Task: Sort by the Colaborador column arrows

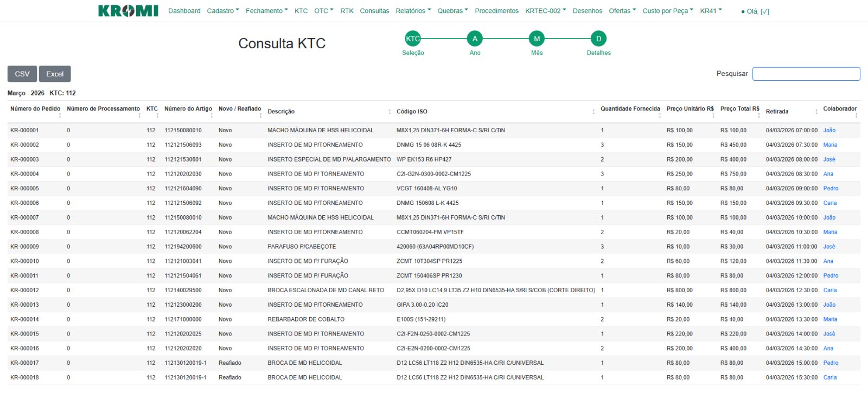Action: click(x=856, y=115)
